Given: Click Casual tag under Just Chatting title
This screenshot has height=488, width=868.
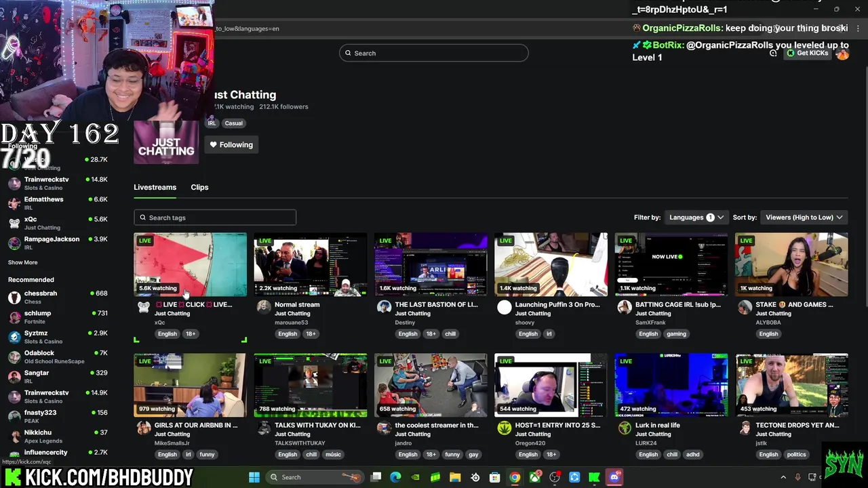Looking at the screenshot, I should pyautogui.click(x=233, y=123).
